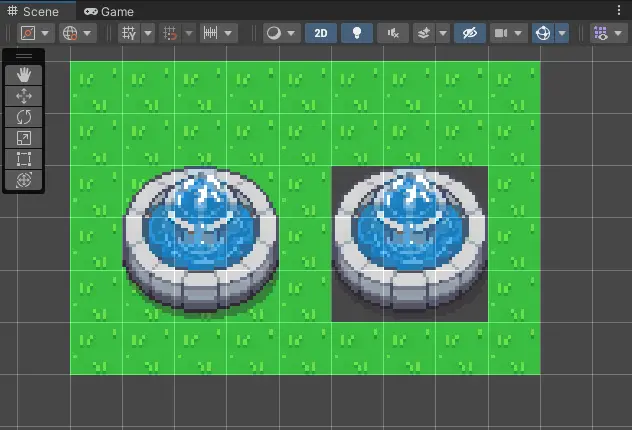632x430 pixels.
Task: Click the scene camera settings icon
Action: click(501, 33)
